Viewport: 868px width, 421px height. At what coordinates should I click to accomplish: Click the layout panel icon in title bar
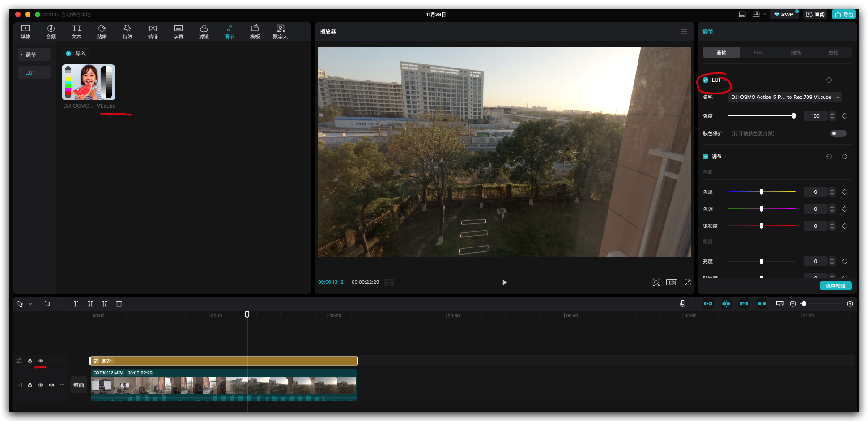(x=756, y=14)
